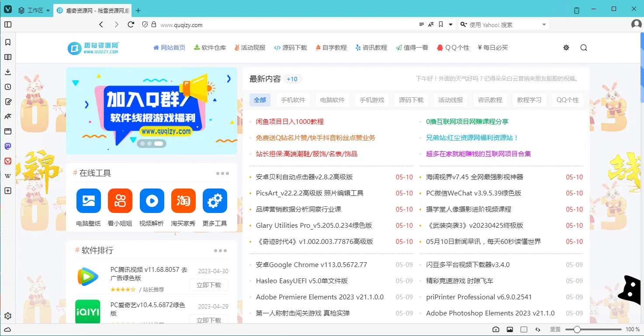Select the 淘买家秀 tool icon
The height and width of the screenshot is (336, 644).
(183, 201)
